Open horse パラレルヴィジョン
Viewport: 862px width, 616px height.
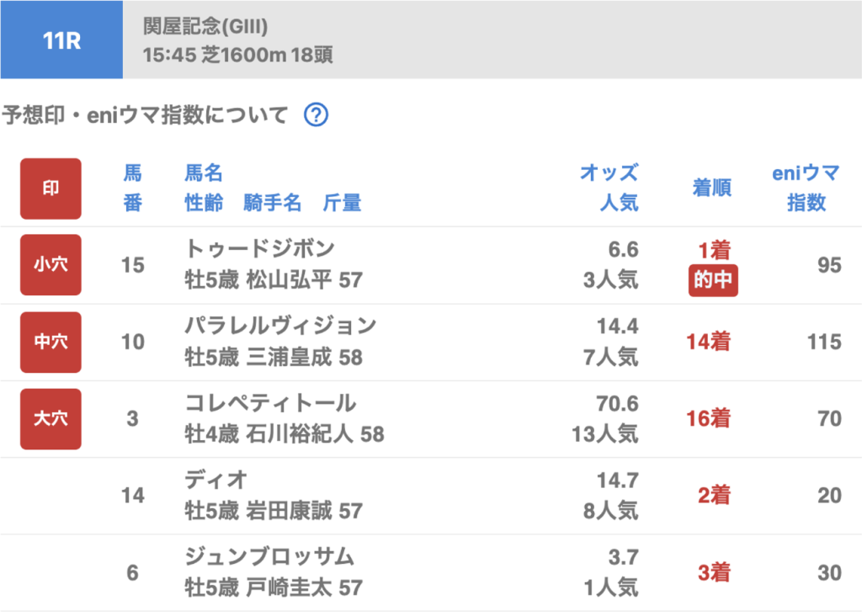point(280,326)
